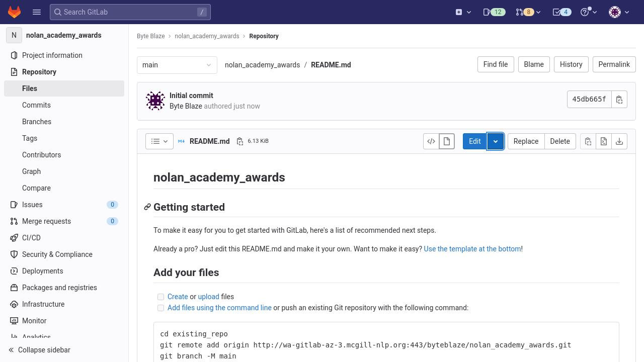Screen dimensions: 644x362
Task: Open the help question mark menu
Action: tap(588, 12)
